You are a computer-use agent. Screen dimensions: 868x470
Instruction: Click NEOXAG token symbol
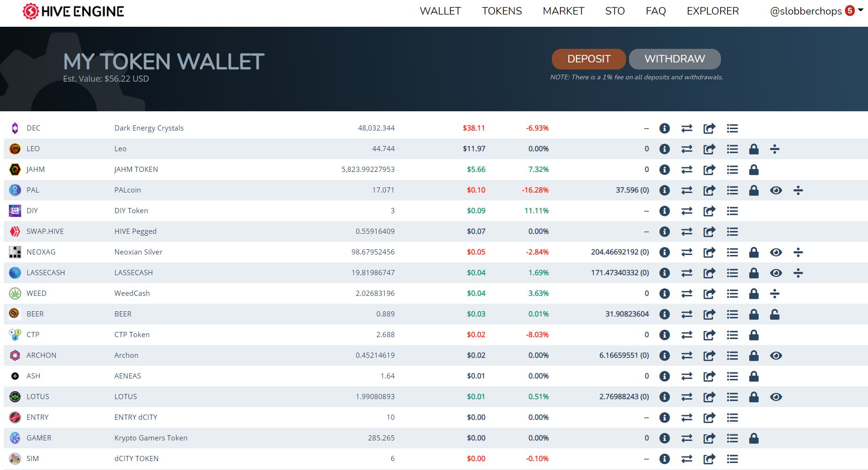pos(41,252)
